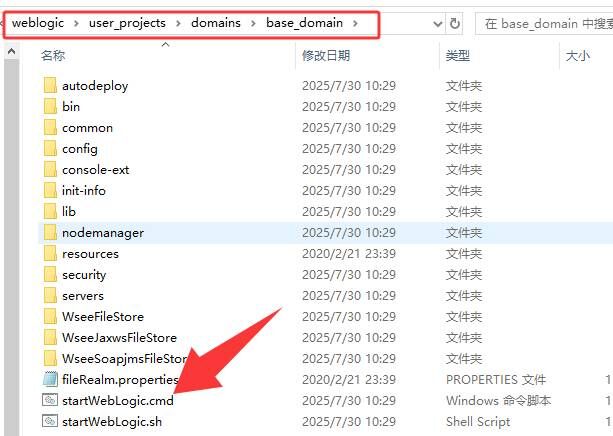
Task: Click the resources folder icon
Action: [x=50, y=254]
